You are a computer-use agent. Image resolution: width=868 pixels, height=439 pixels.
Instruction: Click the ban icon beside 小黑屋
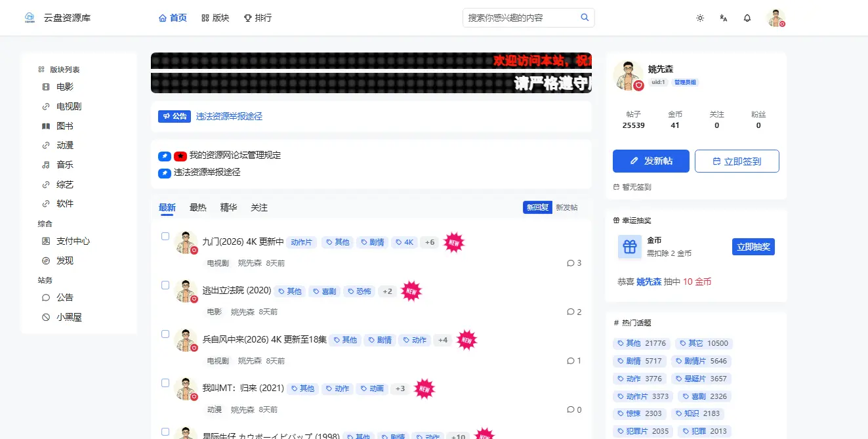(46, 317)
